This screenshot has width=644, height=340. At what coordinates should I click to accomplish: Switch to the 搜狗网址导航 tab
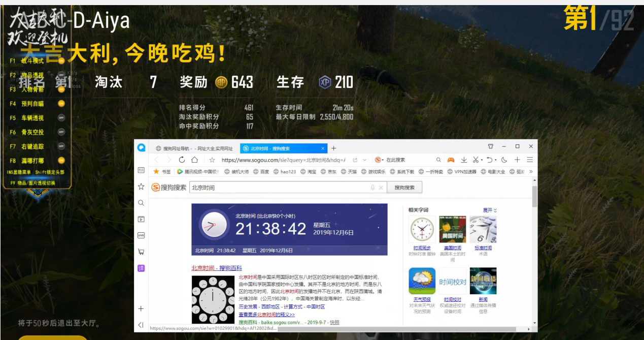click(x=194, y=148)
